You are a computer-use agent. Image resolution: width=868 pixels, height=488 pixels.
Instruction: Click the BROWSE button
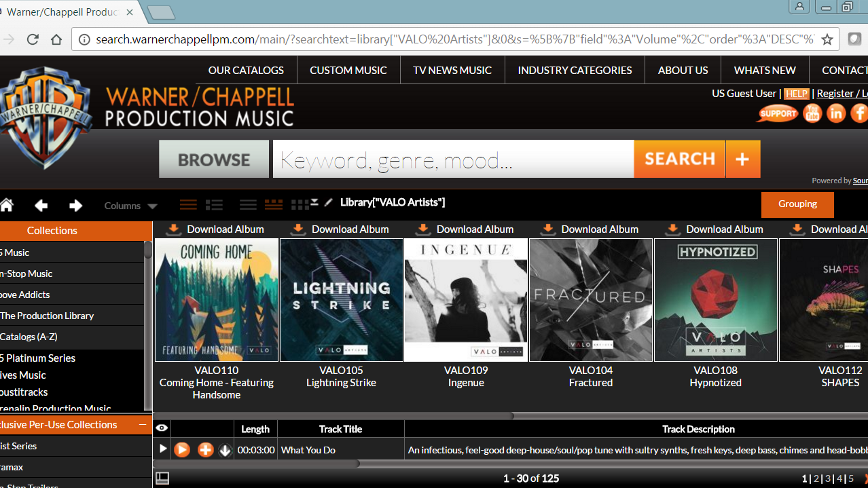(214, 159)
